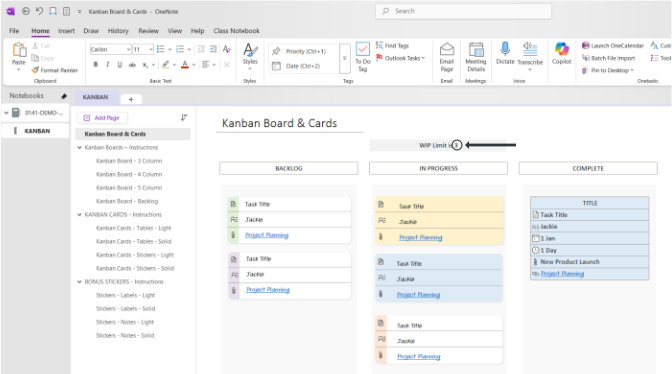Click the Format Painter tool
This screenshot has width=672, height=374.
point(55,70)
